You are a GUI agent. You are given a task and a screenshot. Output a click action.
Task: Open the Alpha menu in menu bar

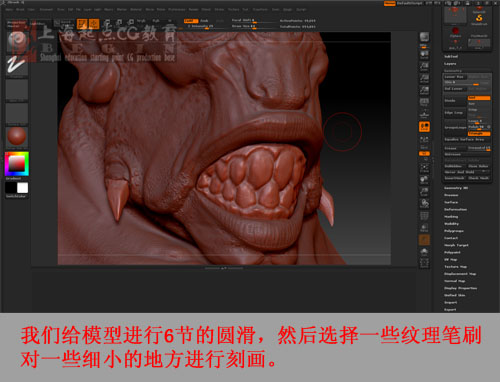tap(9, 10)
